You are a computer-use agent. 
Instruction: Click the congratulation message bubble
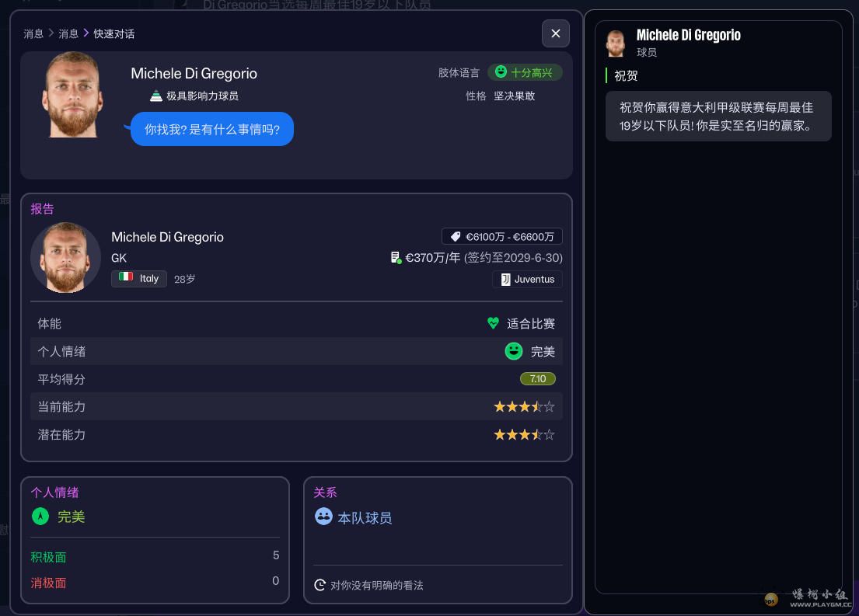pyautogui.click(x=718, y=117)
